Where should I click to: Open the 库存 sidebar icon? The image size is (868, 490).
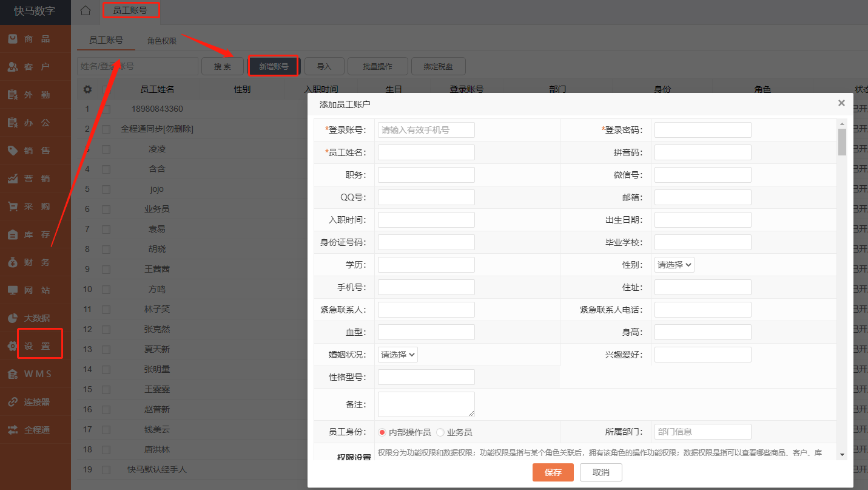tap(12, 234)
